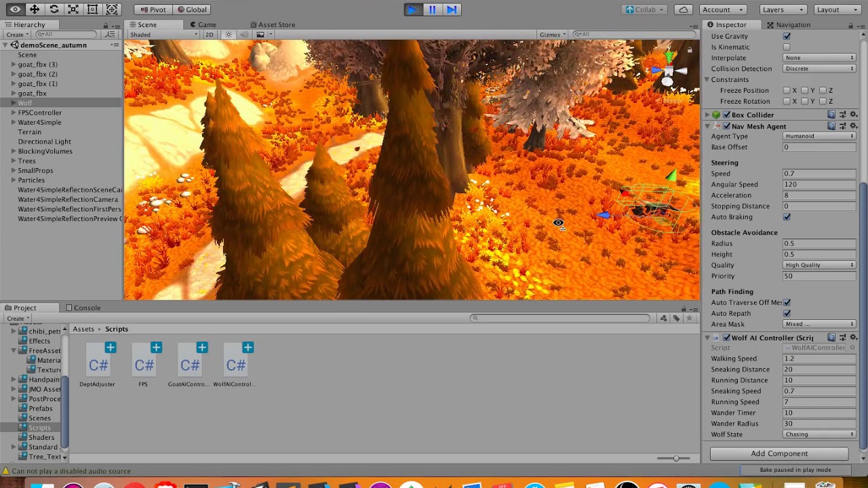Toggle Auto Braking checkbox
The image size is (868, 488).
click(x=787, y=217)
